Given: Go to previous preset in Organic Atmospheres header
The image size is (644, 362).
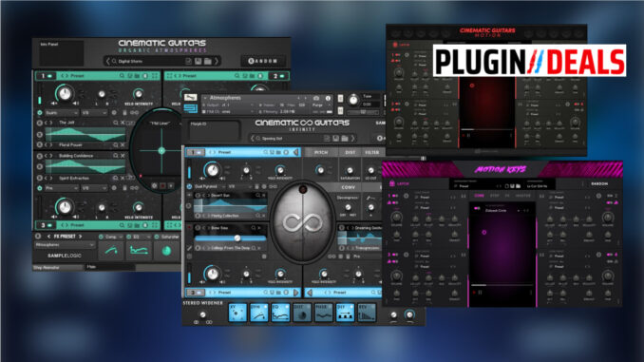Looking at the screenshot, I should point(108,61).
